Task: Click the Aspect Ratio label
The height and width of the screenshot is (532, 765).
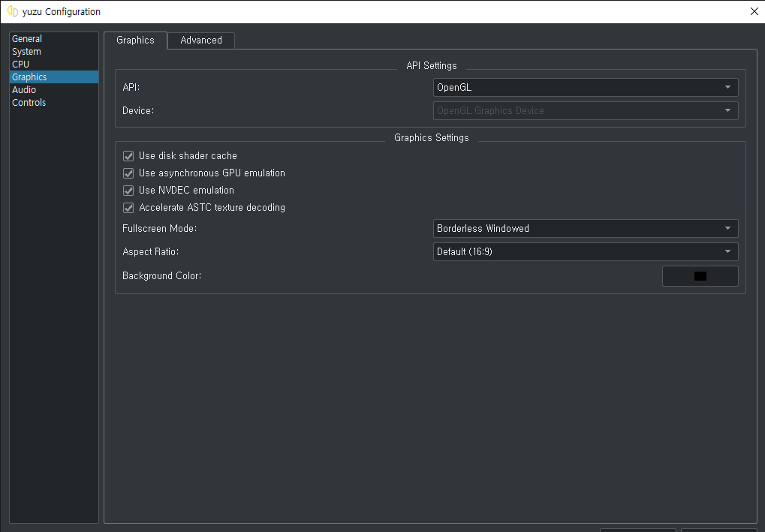Action: tap(151, 251)
